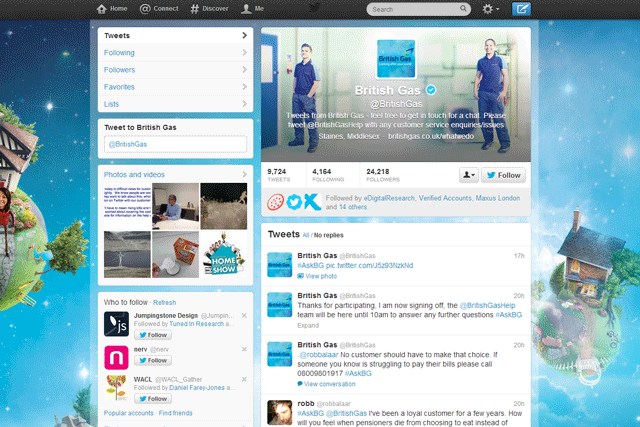This screenshot has width=640, height=427.
Task: Switch tweets filter to No replies
Action: pyautogui.click(x=329, y=235)
